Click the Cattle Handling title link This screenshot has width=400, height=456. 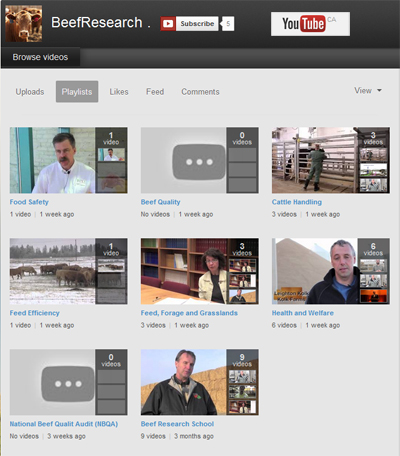(x=297, y=202)
